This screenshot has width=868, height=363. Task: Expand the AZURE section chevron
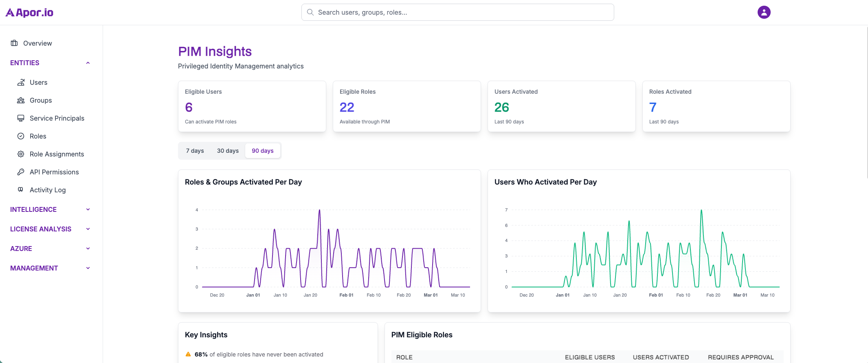pos(88,249)
